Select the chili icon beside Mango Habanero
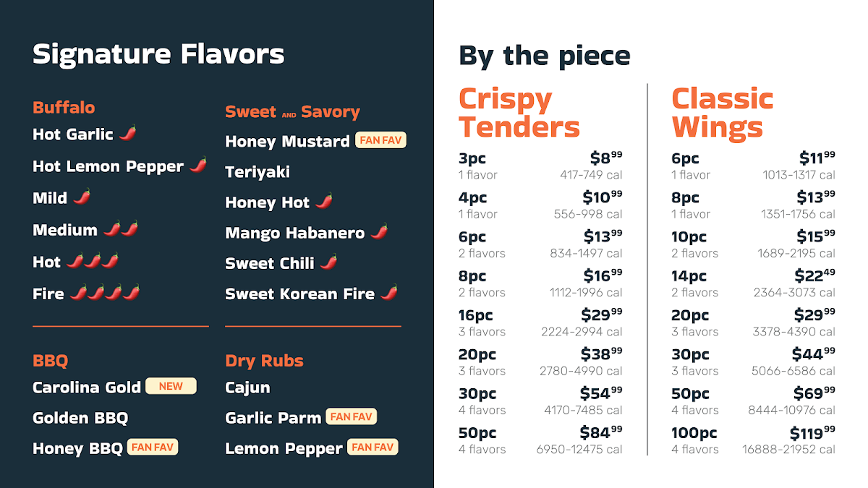The image size is (868, 488). 379,231
